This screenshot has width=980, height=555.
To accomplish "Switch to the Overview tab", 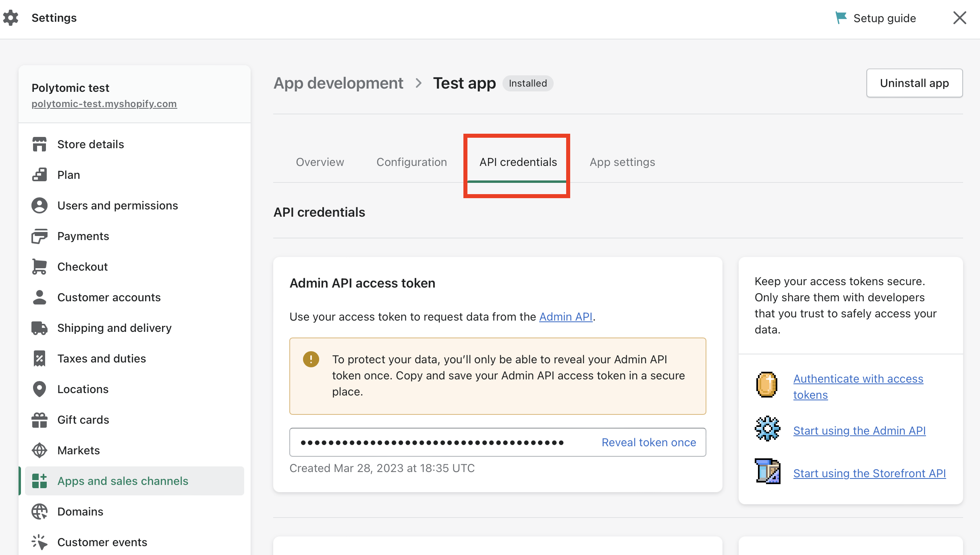I will pos(320,162).
